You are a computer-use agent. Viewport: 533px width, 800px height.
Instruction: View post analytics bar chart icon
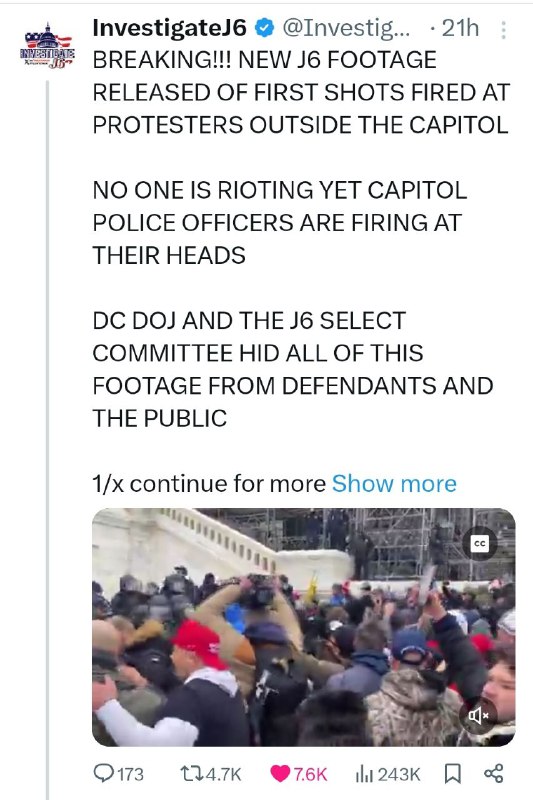[362, 774]
